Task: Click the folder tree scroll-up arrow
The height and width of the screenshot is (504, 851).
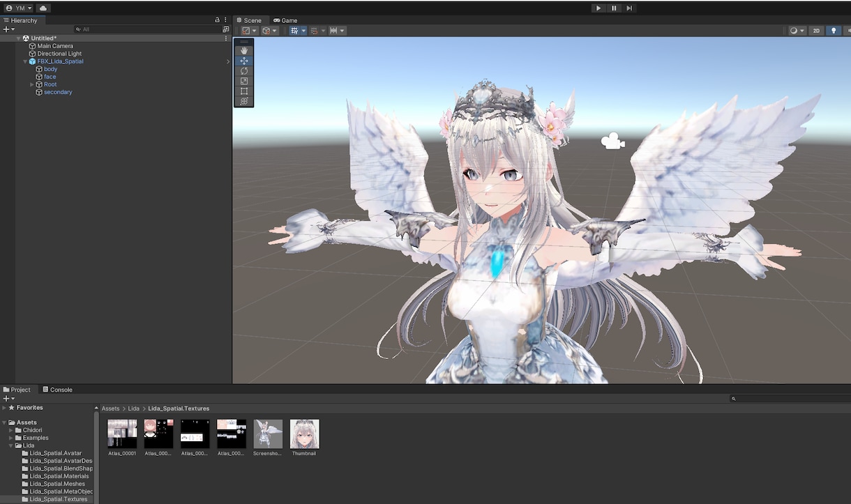Action: tap(96, 408)
